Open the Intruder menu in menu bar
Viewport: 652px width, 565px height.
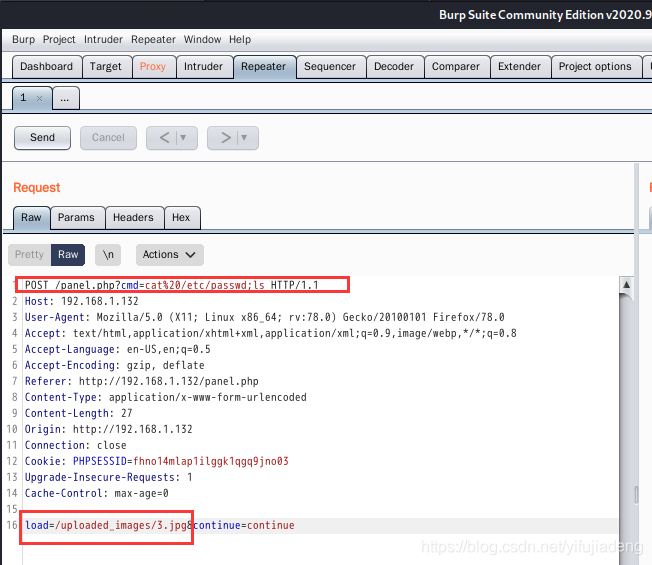[103, 39]
